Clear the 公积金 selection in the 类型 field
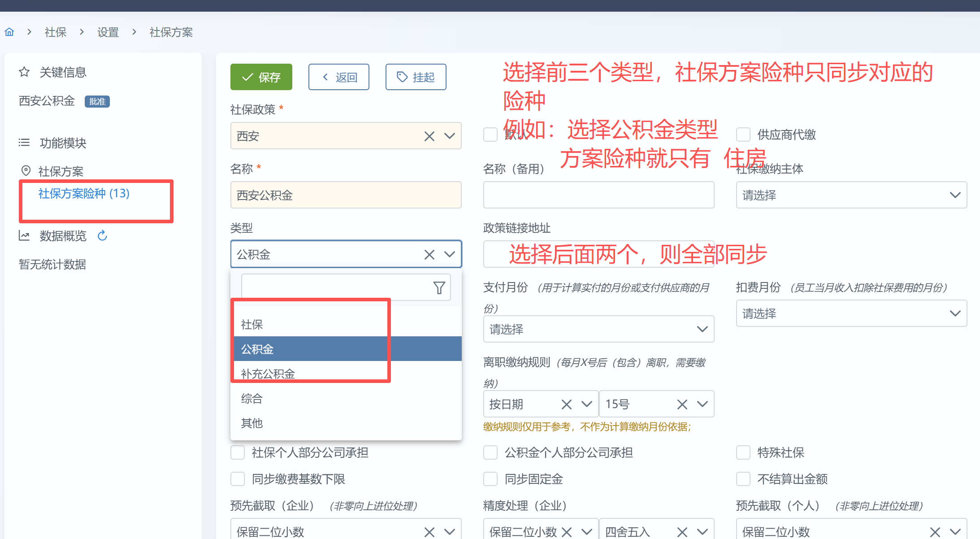This screenshot has height=539, width=980. point(429,255)
